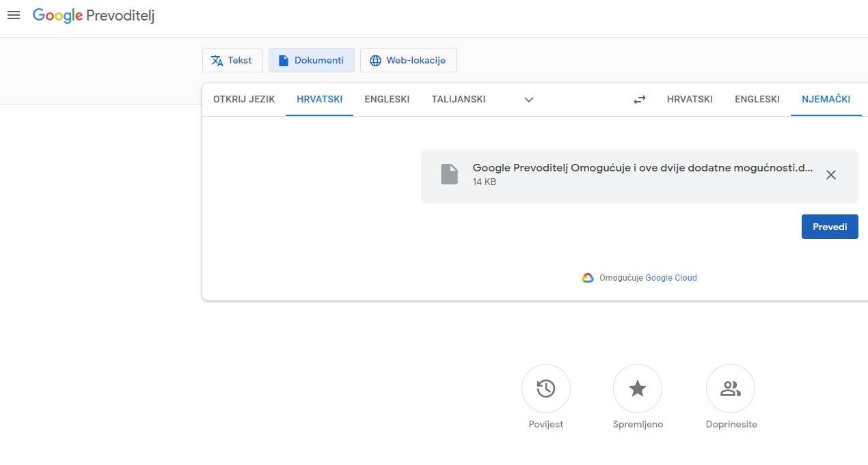Open Povijest history icon
The image size is (868, 465).
(x=545, y=389)
